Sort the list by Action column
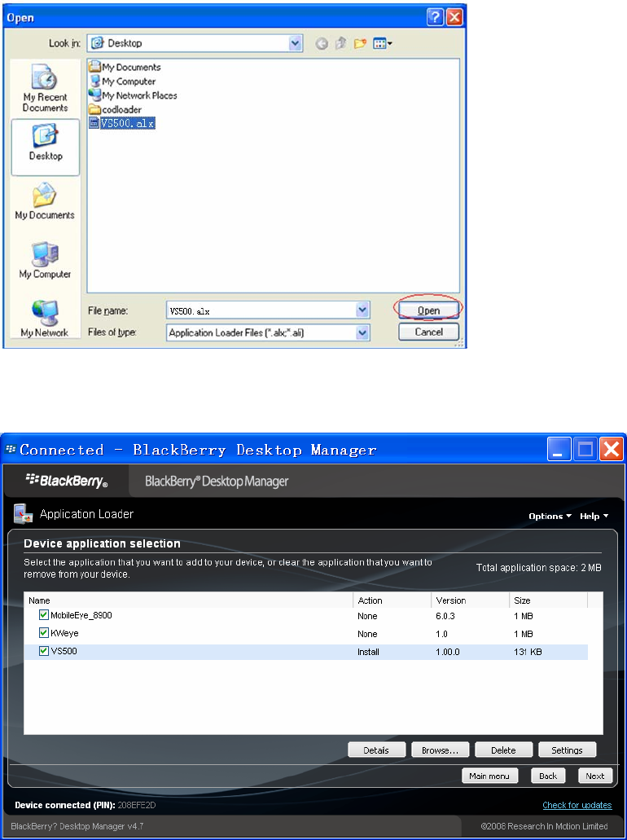 click(392, 600)
